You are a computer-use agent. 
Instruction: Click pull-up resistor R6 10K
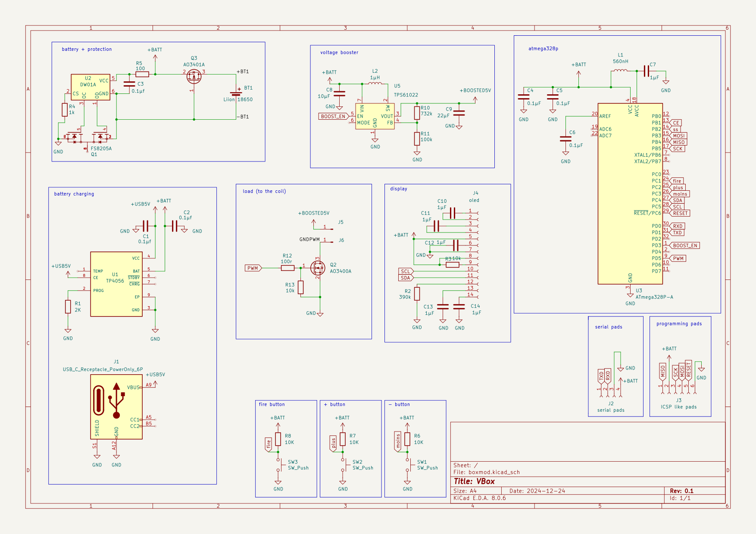(407, 439)
